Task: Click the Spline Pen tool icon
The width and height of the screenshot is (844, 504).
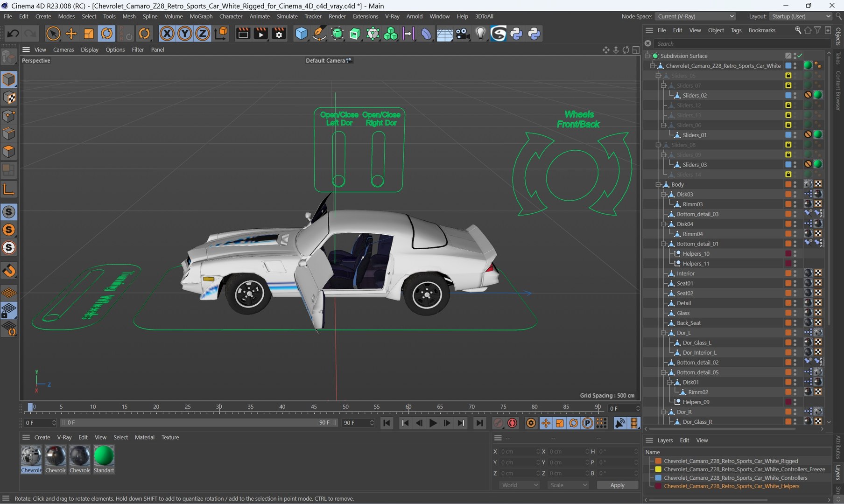Action: pos(319,34)
